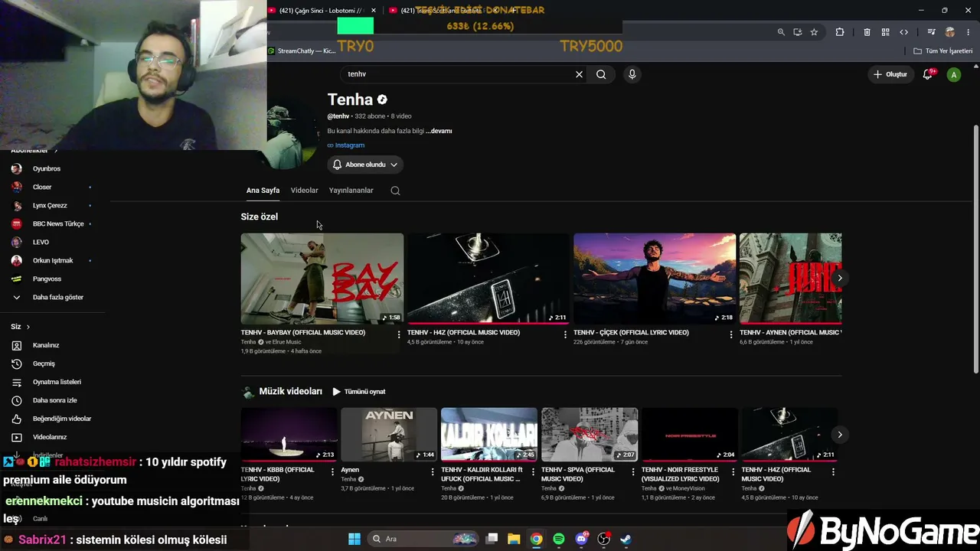Screen dimensions: 980x551
Task: Click the trash can extension icon
Action: pyautogui.click(x=867, y=32)
